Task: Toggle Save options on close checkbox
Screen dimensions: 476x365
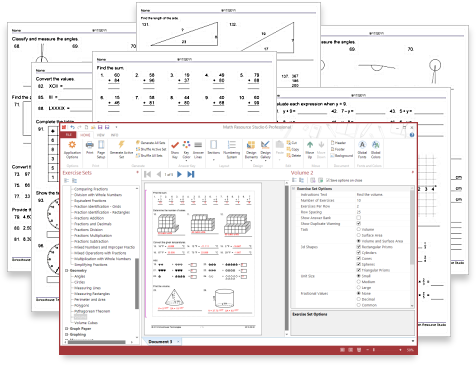Action: (x=328, y=180)
